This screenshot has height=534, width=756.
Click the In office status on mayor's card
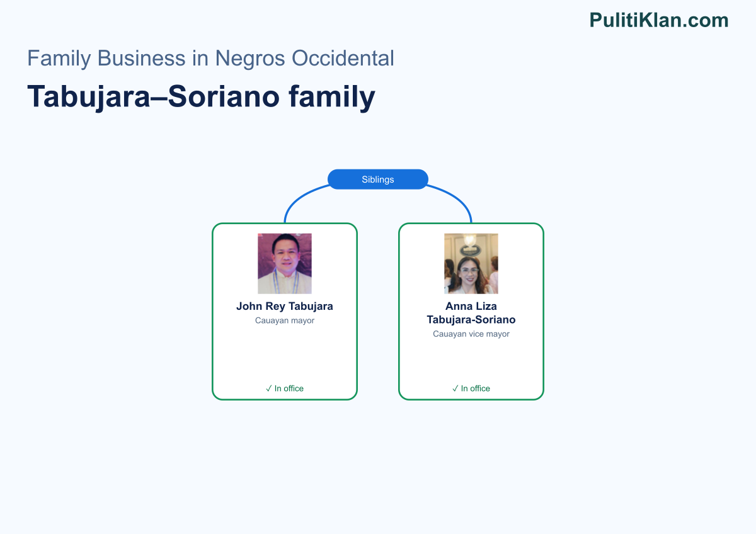click(285, 389)
